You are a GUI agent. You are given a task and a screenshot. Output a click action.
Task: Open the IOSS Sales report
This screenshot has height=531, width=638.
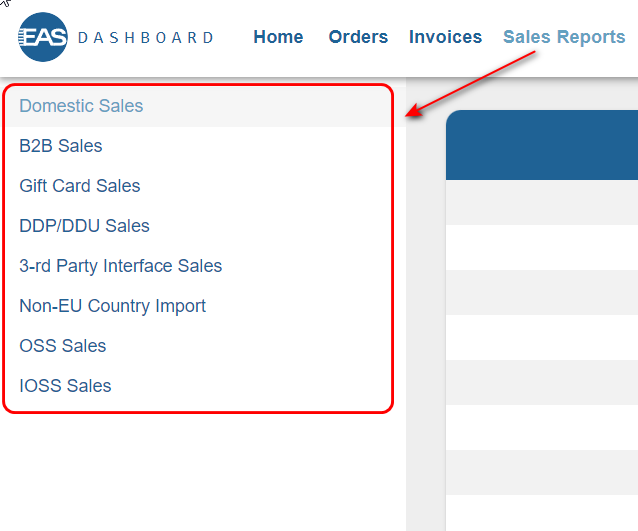coord(65,386)
